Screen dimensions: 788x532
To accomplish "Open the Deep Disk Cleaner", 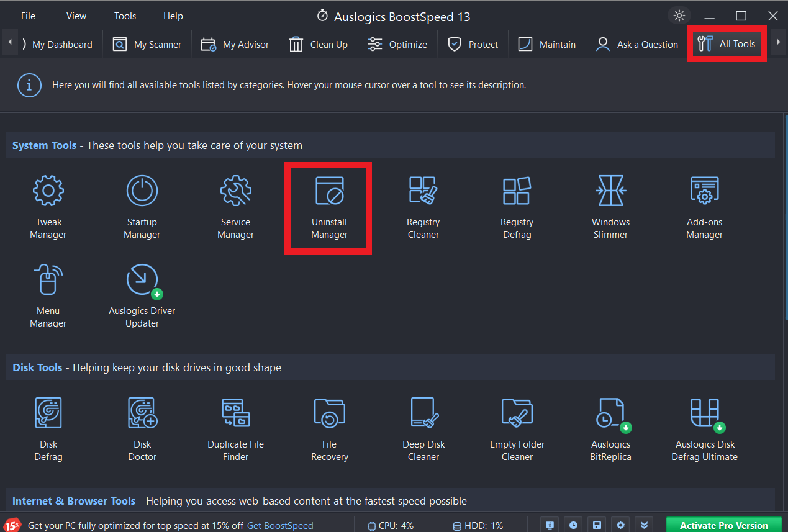I will point(423,429).
